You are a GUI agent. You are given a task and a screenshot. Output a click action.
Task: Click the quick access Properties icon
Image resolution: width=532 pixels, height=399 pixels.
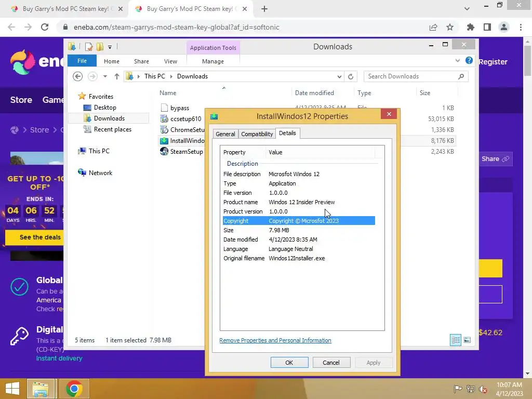click(88, 46)
